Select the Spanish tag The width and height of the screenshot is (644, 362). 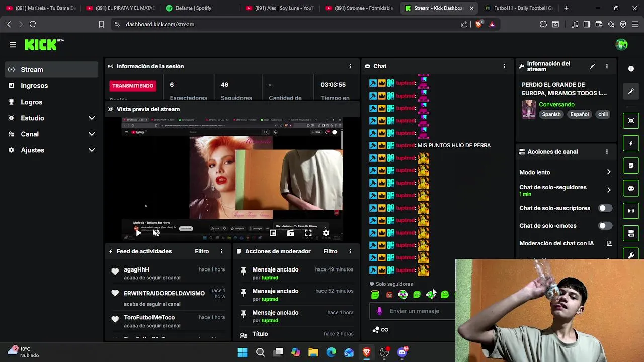(x=551, y=114)
